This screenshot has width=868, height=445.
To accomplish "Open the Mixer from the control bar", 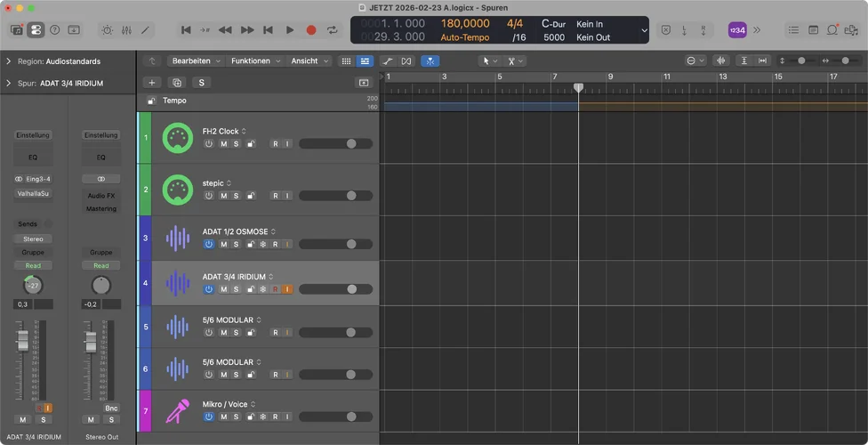I will pyautogui.click(x=126, y=30).
